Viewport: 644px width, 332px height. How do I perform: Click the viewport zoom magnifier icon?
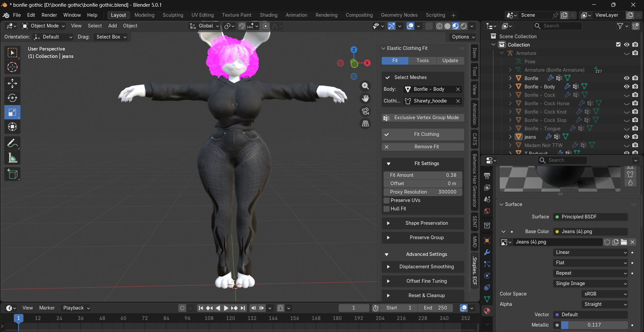coord(365,86)
